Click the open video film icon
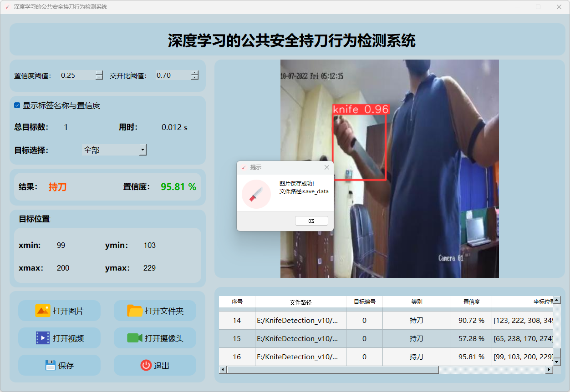The image size is (570, 392). 42,338
